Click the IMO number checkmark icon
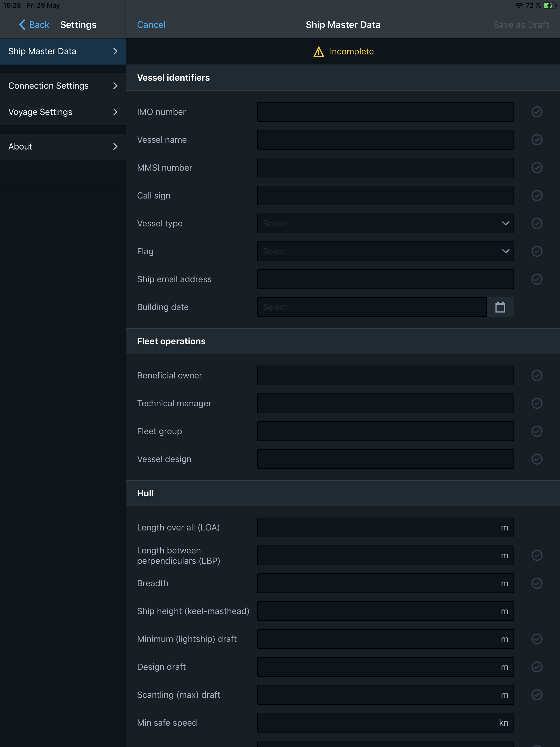This screenshot has width=560, height=747. [537, 112]
